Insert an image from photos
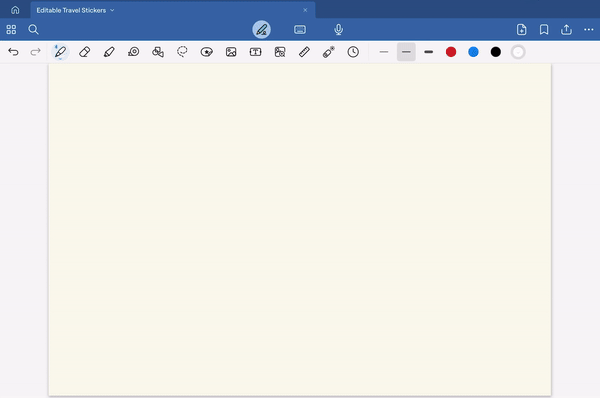This screenshot has height=398, width=600. pos(231,52)
